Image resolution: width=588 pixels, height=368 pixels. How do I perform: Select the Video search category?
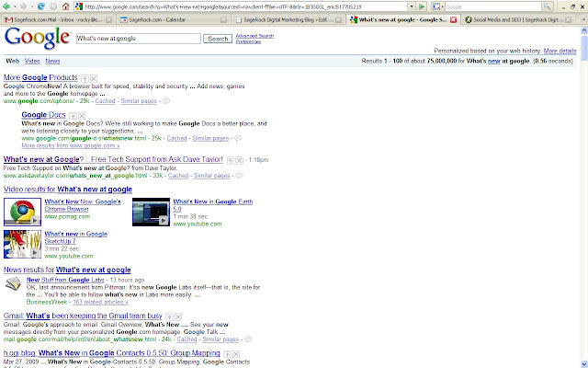click(32, 61)
